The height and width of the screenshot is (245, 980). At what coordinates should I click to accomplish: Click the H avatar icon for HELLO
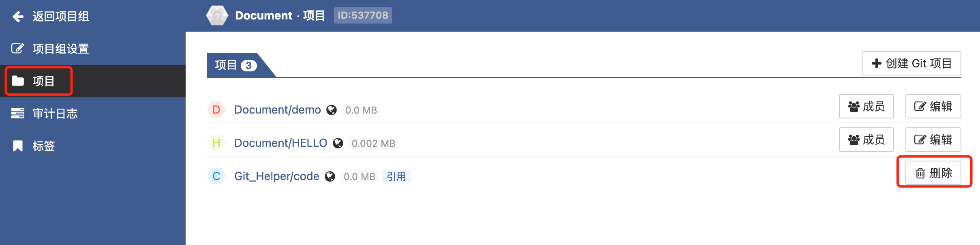pos(216,143)
